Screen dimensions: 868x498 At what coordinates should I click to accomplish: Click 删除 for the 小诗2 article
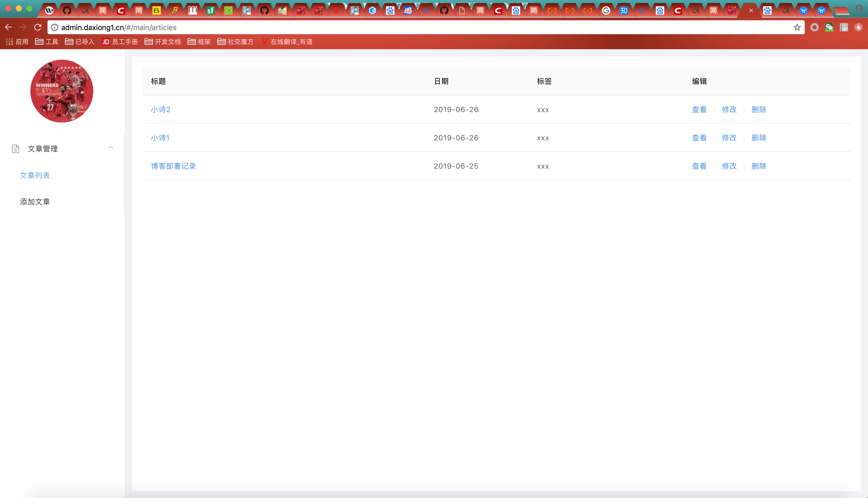pos(759,109)
